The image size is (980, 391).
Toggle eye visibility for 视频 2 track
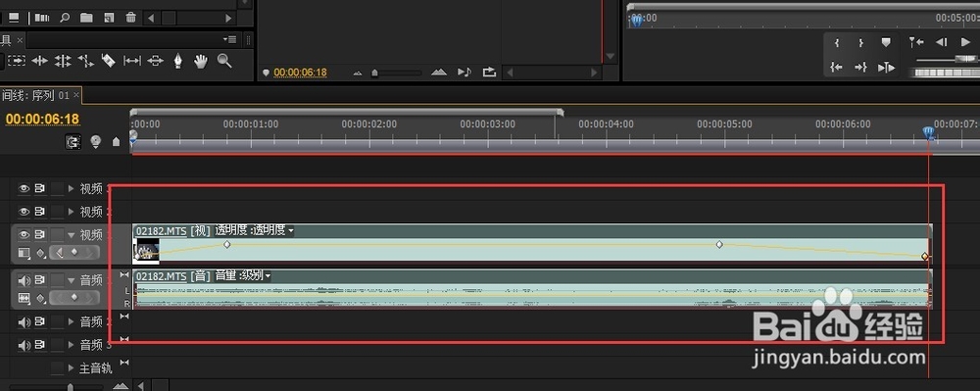coord(24,212)
